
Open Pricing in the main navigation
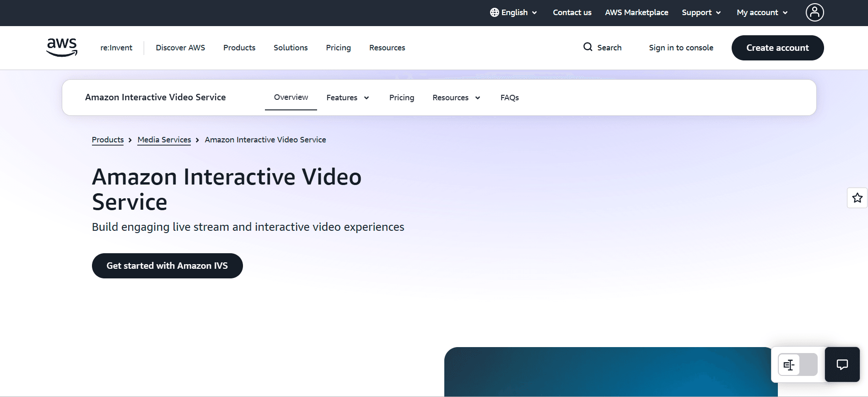click(x=338, y=48)
